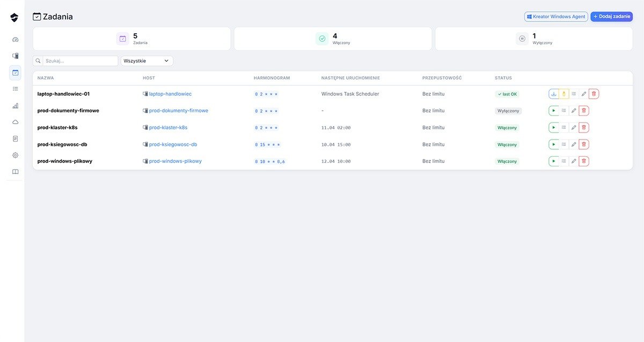Viewport: 644px width, 342px height.
Task: Open the settings gear icon in sidebar
Action: point(15,155)
